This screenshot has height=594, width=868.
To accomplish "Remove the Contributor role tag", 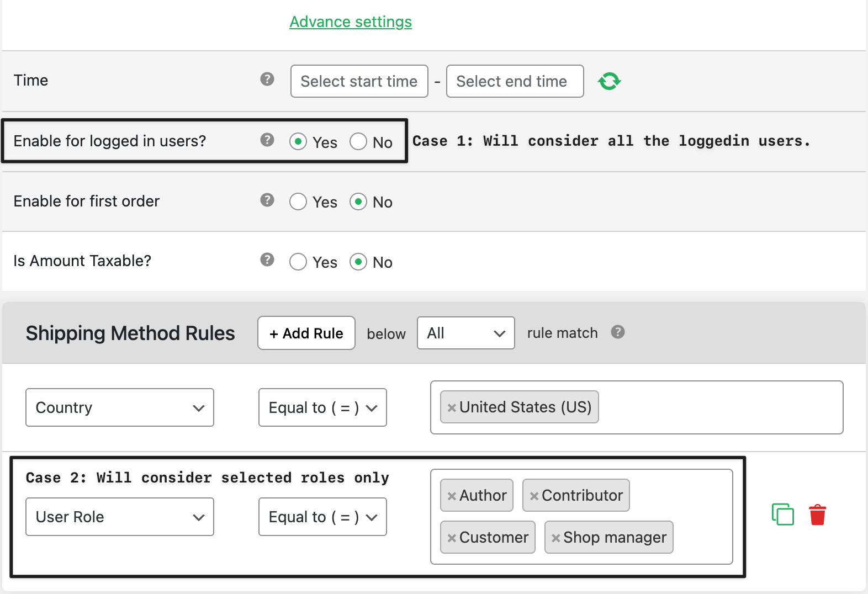I will [534, 496].
